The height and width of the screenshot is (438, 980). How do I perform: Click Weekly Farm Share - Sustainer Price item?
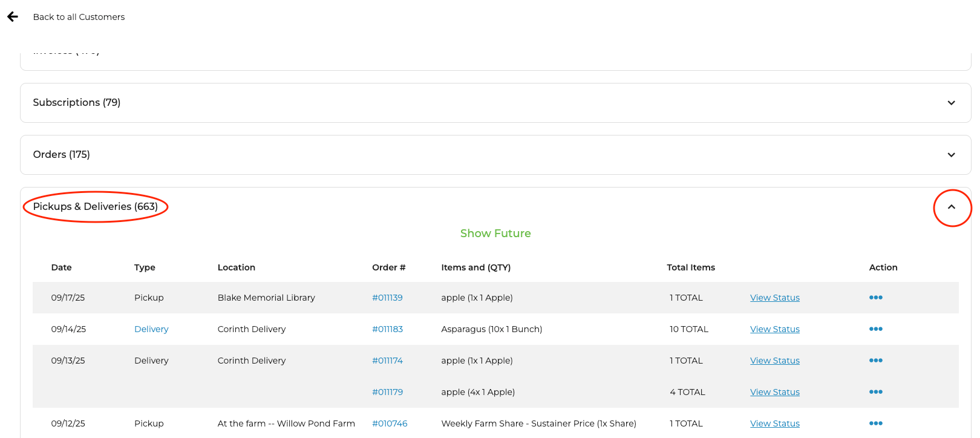pyautogui.click(x=538, y=423)
